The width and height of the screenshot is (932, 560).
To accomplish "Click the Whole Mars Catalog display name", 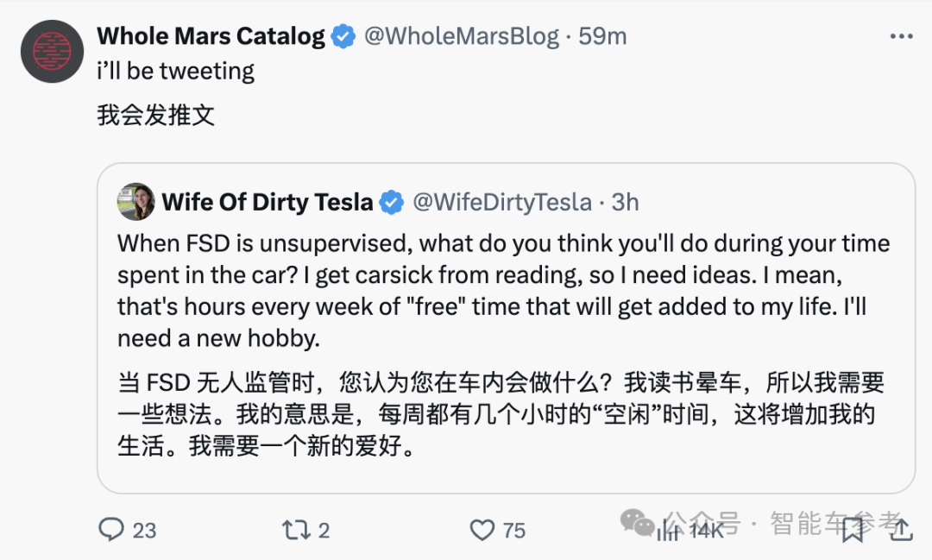I will pyautogui.click(x=211, y=35).
